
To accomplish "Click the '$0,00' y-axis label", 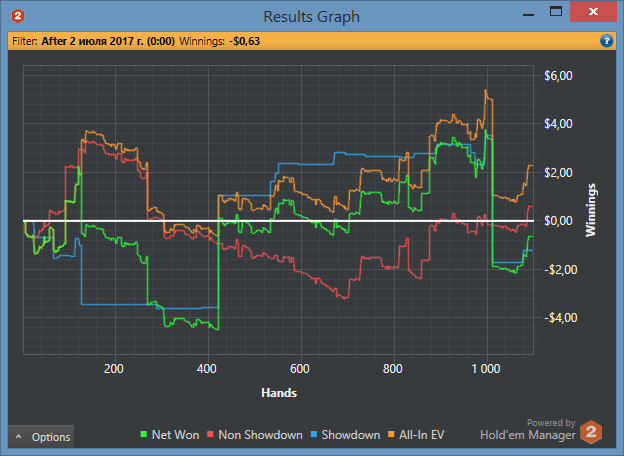I will point(558,221).
